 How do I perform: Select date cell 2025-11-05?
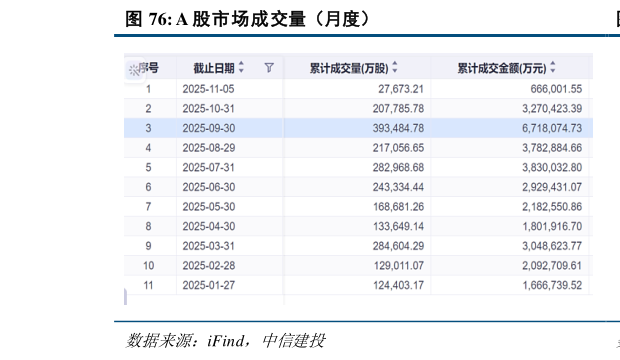click(208, 89)
